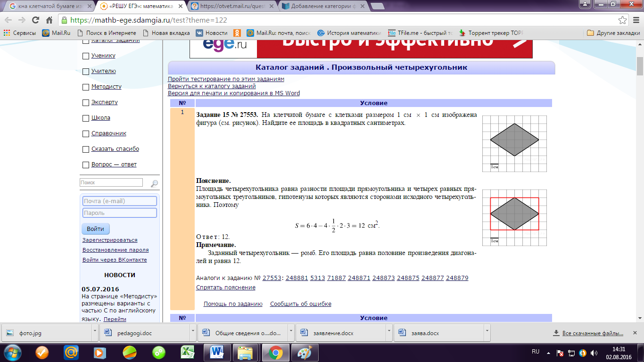Image resolution: width=644 pixels, height=362 pixels.
Task: Click the Спрятать пояснение link
Action: click(x=226, y=288)
